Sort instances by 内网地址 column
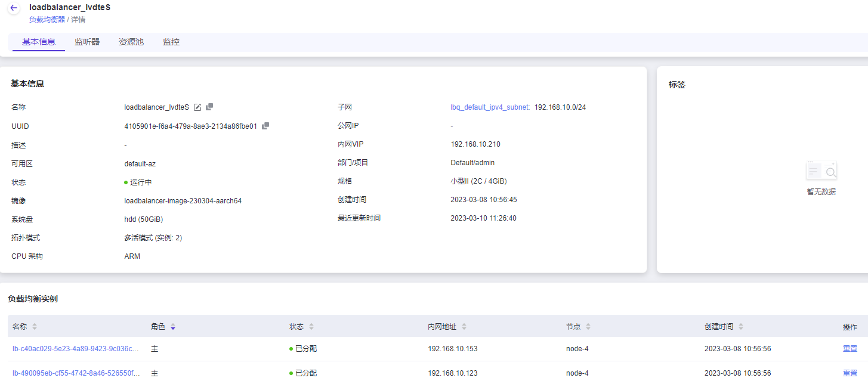The image size is (868, 384). [464, 327]
